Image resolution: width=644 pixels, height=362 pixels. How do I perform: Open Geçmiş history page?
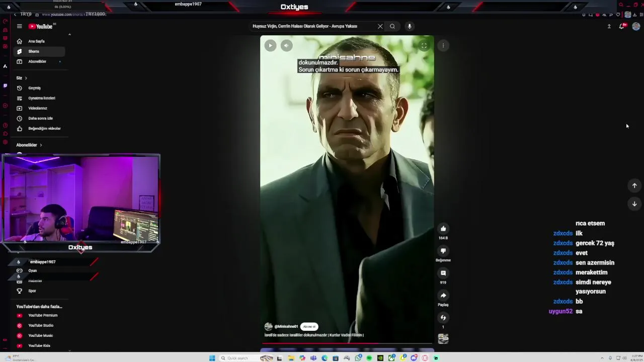tap(39, 88)
